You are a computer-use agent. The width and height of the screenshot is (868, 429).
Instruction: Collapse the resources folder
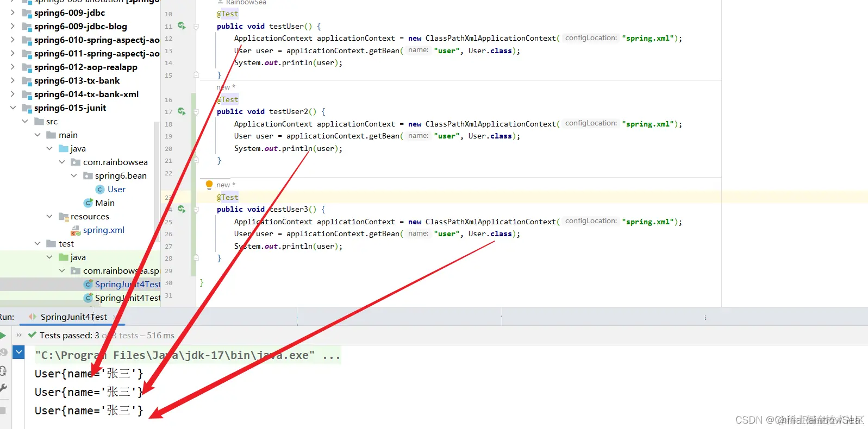(x=49, y=216)
